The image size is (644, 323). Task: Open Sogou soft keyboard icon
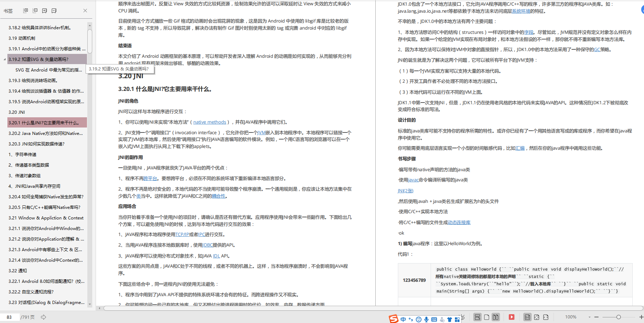click(434, 319)
